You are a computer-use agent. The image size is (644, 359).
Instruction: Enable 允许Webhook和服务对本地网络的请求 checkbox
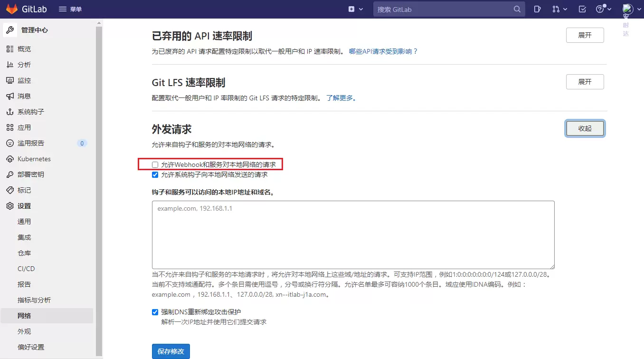coord(155,165)
